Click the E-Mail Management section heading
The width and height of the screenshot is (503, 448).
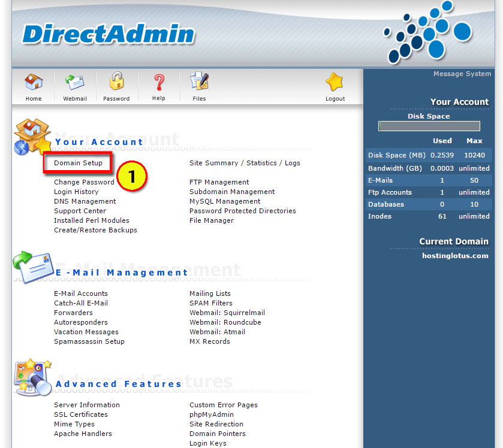pos(122,273)
